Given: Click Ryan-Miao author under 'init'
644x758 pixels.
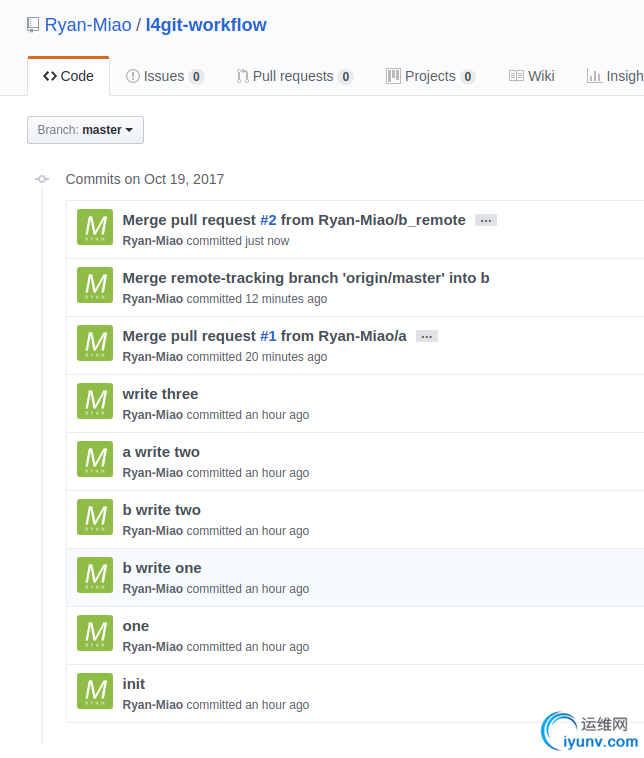Looking at the screenshot, I should 153,705.
